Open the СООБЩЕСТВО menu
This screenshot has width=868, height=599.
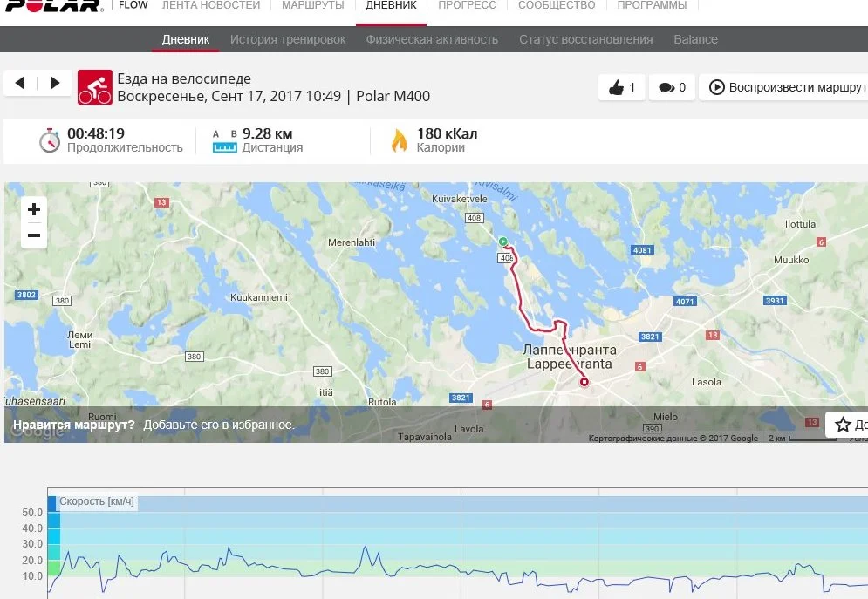point(557,5)
